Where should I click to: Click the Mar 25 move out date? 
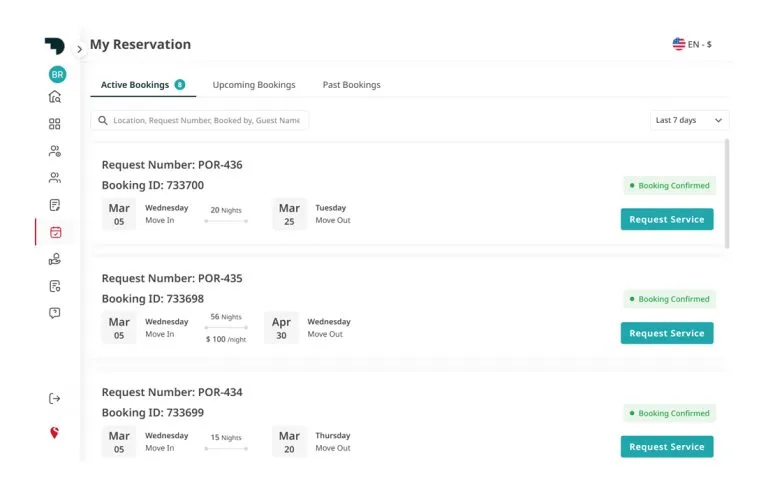289,214
